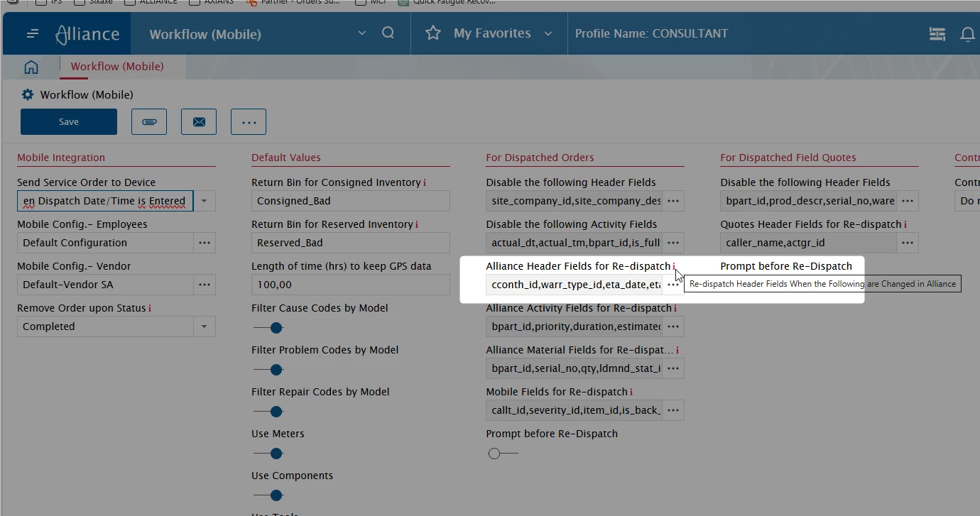Click the Default Values section heading
Image resolution: width=980 pixels, height=516 pixels.
coord(286,158)
